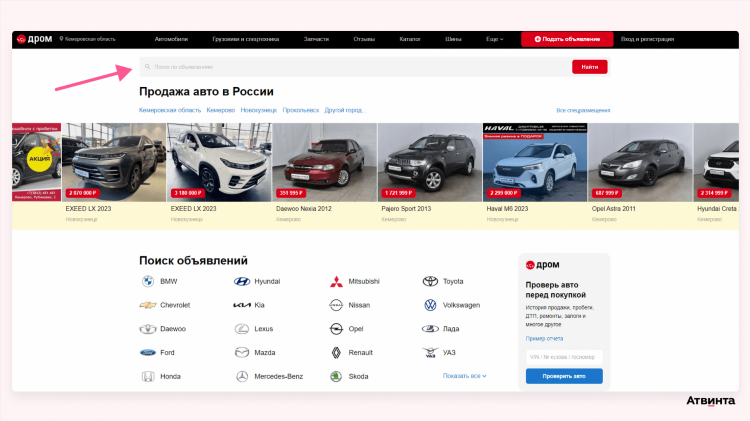Filter by Кемерово city link
This screenshot has height=421, width=750.
[221, 110]
